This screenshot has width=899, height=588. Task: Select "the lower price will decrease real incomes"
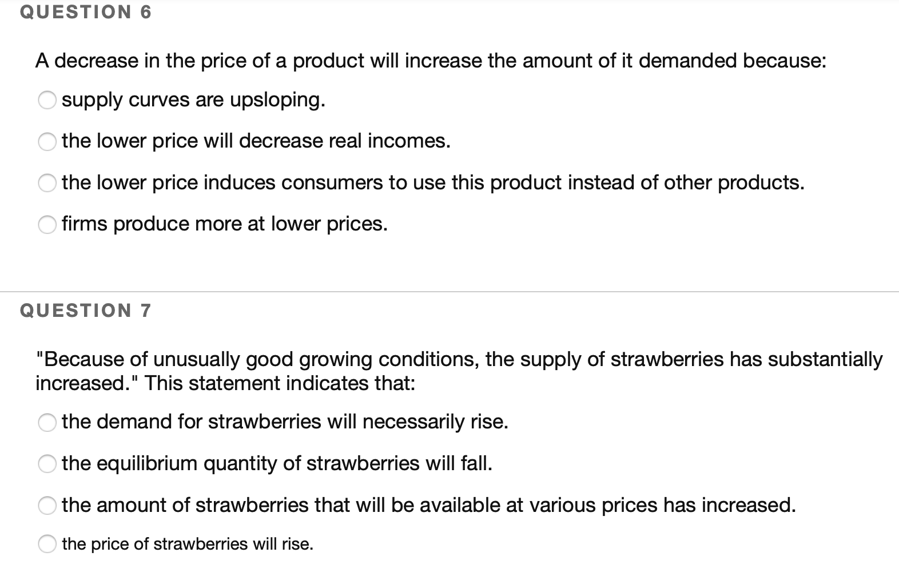tap(48, 142)
